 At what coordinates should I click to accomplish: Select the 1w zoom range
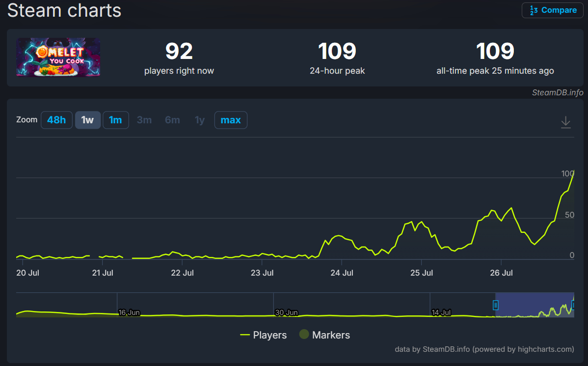tap(88, 120)
